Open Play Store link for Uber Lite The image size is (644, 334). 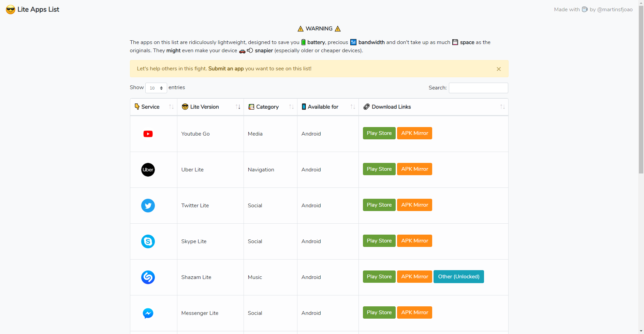(x=379, y=169)
